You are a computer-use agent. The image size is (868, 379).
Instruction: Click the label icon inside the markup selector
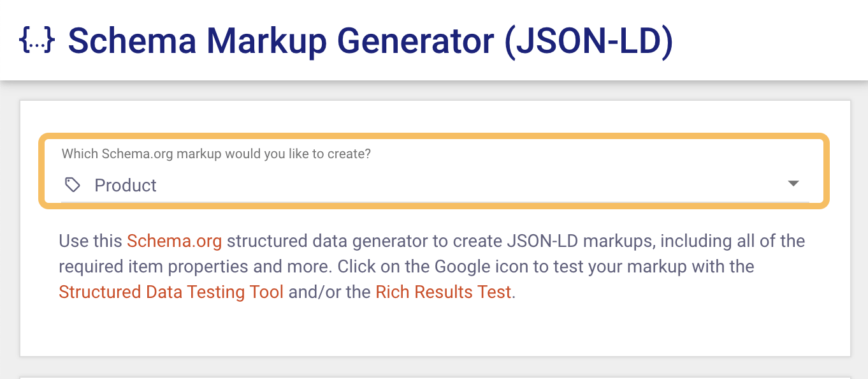[72, 184]
